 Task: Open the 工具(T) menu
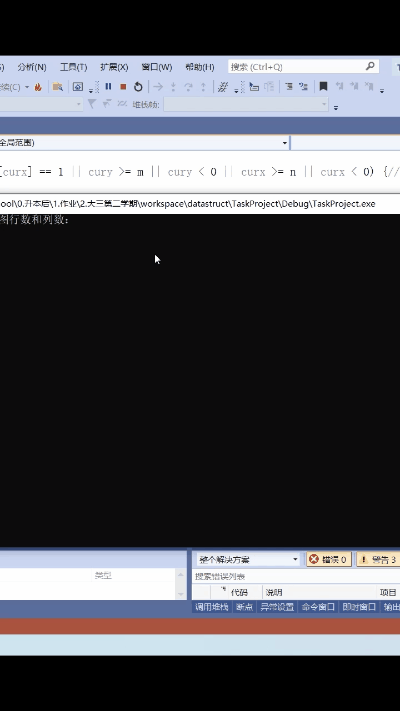click(x=73, y=67)
